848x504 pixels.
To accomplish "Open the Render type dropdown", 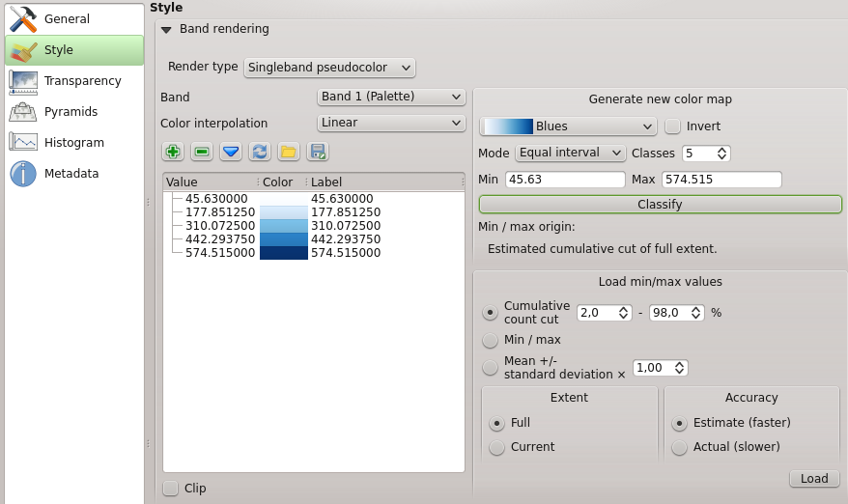I will (x=329, y=68).
